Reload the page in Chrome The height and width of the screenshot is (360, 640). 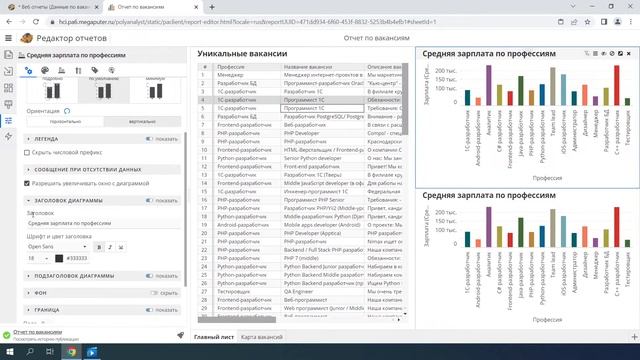pos(36,22)
